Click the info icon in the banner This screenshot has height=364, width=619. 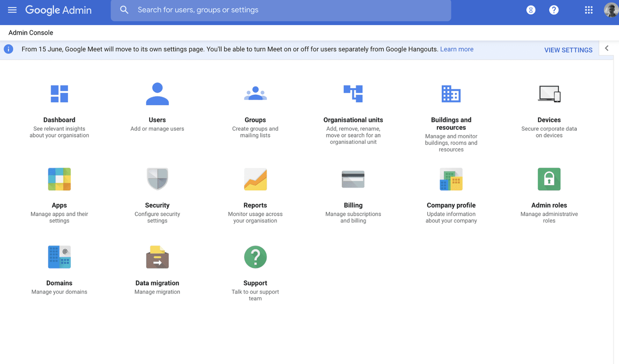[9, 49]
